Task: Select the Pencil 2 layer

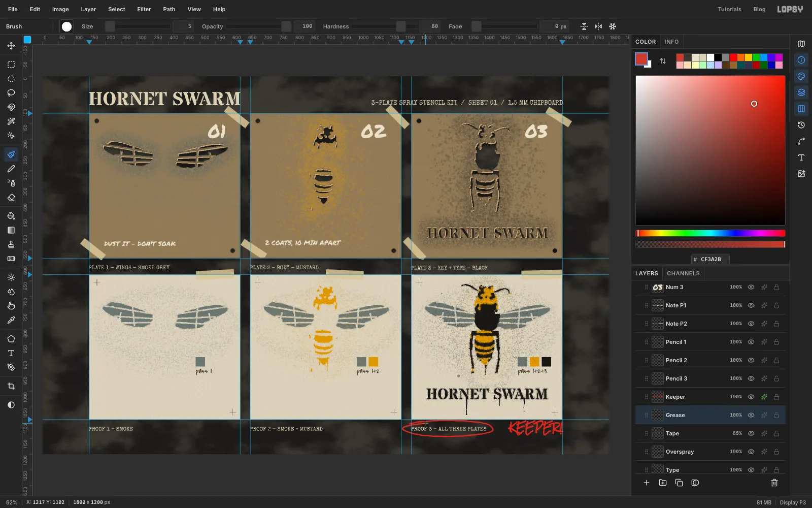Action: click(x=710, y=360)
